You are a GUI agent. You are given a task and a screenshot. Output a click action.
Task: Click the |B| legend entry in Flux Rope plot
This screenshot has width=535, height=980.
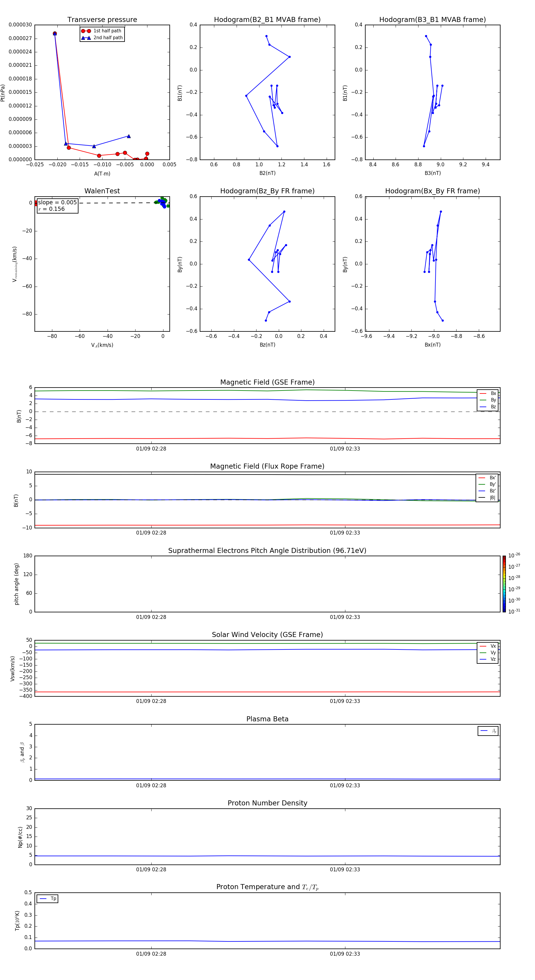coord(487,498)
